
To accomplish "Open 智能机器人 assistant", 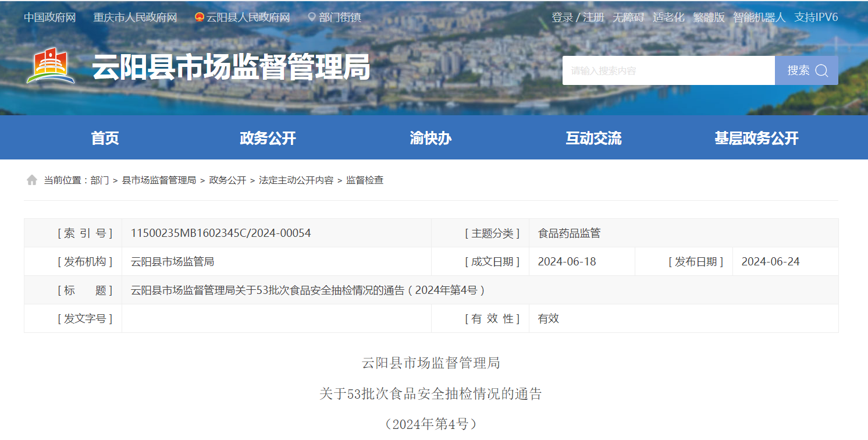I will [x=759, y=17].
